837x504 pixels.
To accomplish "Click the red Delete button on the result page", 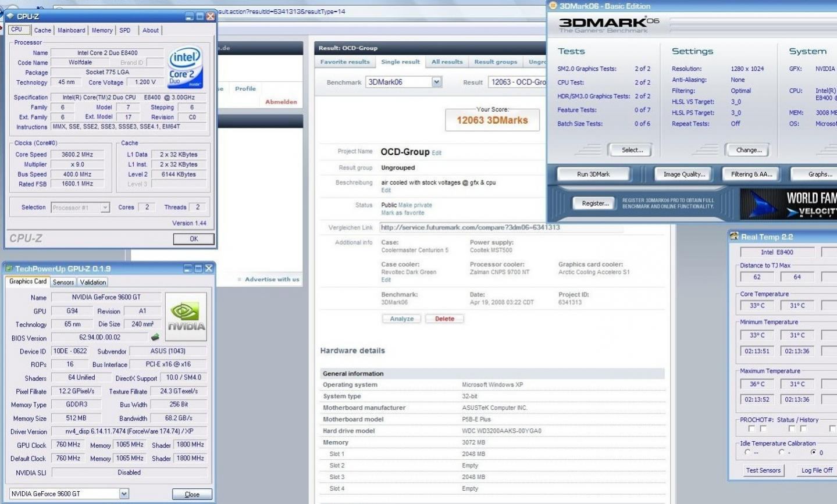I will click(x=444, y=319).
